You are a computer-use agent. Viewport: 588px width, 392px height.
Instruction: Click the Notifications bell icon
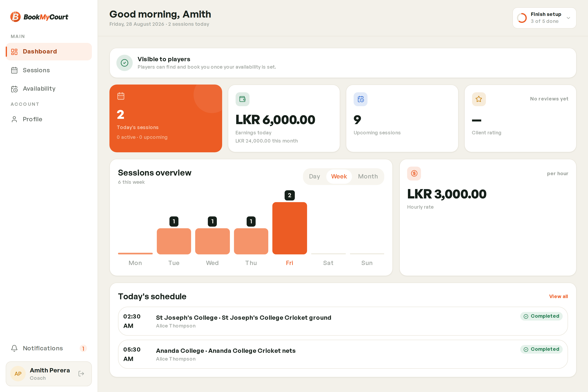pyautogui.click(x=14, y=348)
